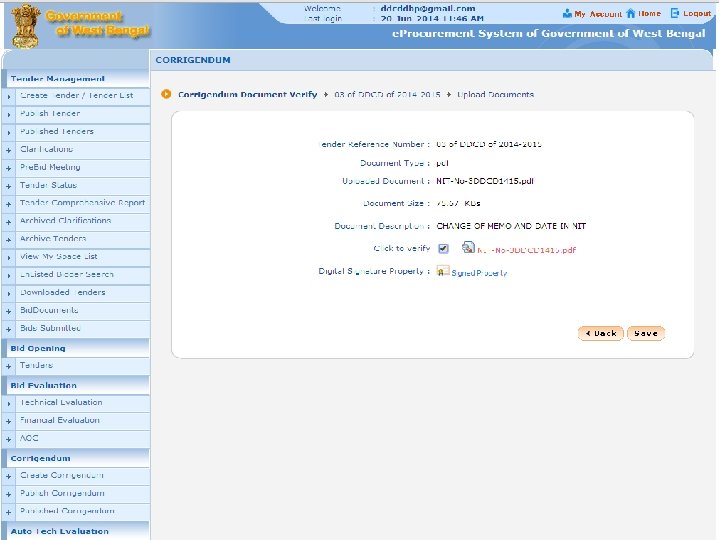Click the orange arrow breadcrumb icon
720x540 pixels.
[x=166, y=94]
